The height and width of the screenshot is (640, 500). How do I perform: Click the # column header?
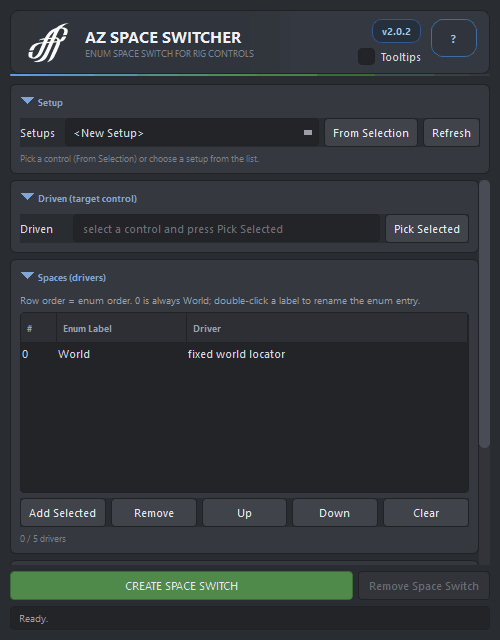(38, 328)
